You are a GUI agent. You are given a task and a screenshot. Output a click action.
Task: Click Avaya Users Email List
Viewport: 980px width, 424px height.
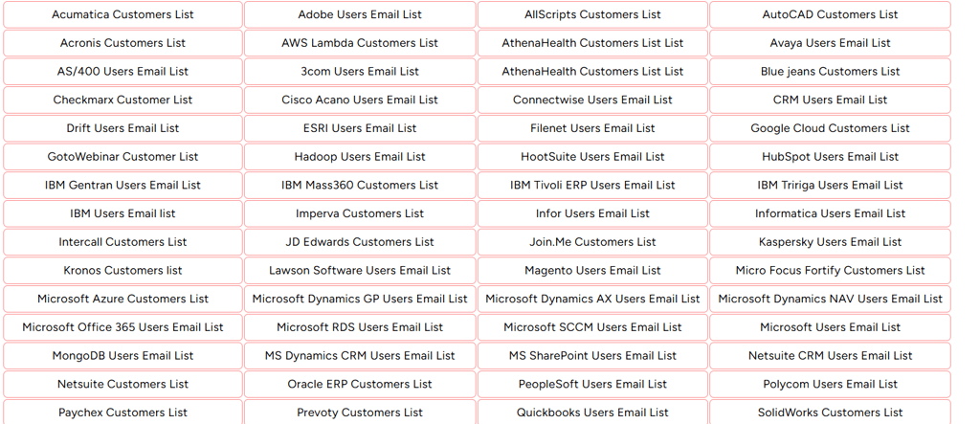coord(830,43)
